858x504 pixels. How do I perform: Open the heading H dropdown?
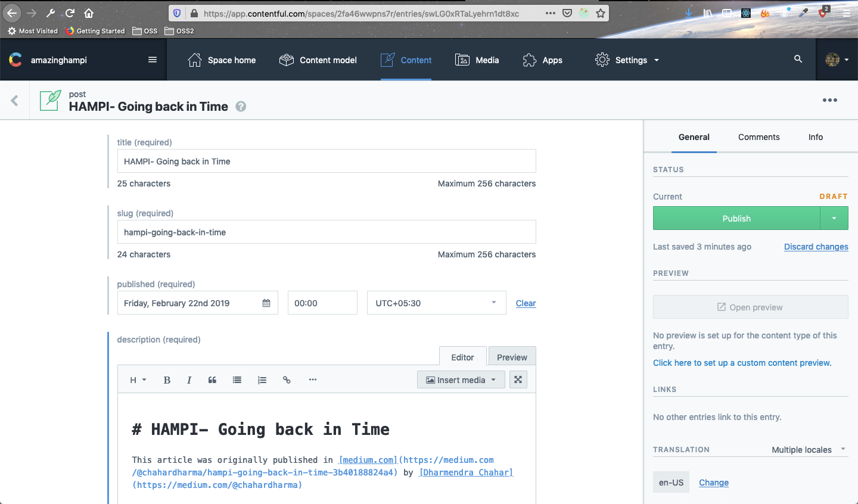point(138,380)
